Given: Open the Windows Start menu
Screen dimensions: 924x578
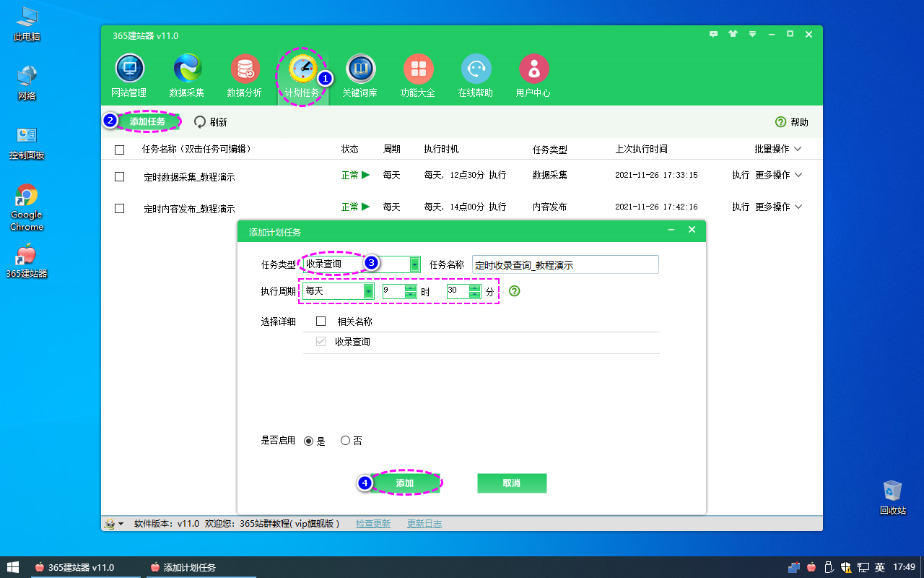Looking at the screenshot, I should pos(13,567).
